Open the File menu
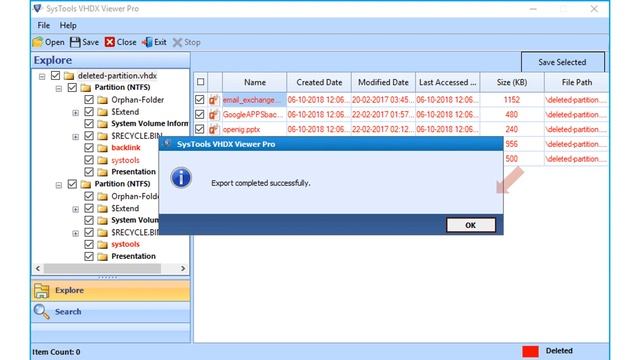Viewport: 640px width, 360px height. coord(43,25)
